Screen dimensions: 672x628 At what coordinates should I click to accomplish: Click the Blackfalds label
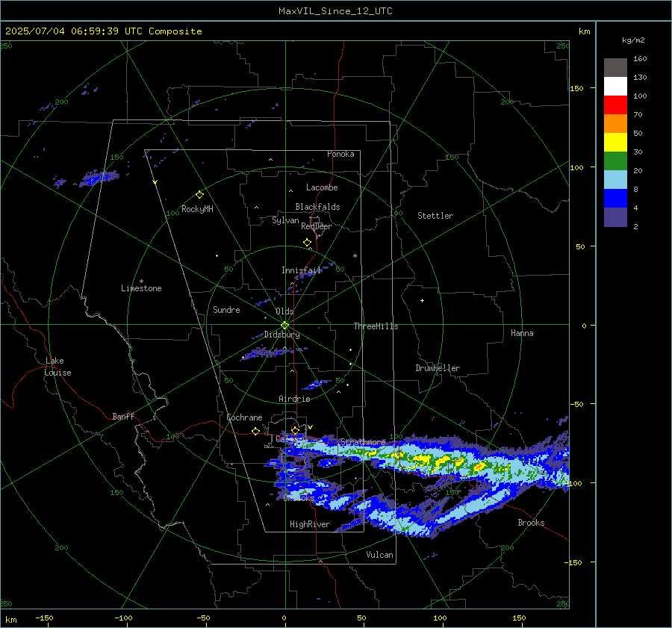(x=317, y=207)
